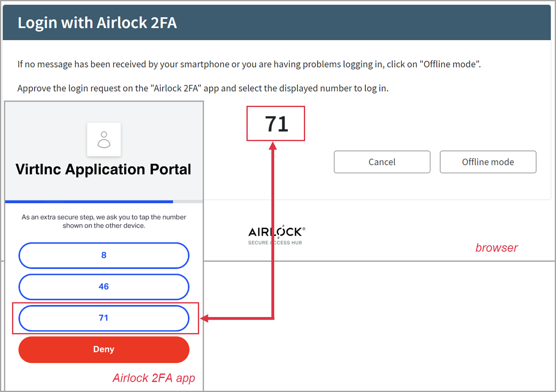556x392 pixels.
Task: Choose the blue 71 button in the app
Action: (x=104, y=318)
